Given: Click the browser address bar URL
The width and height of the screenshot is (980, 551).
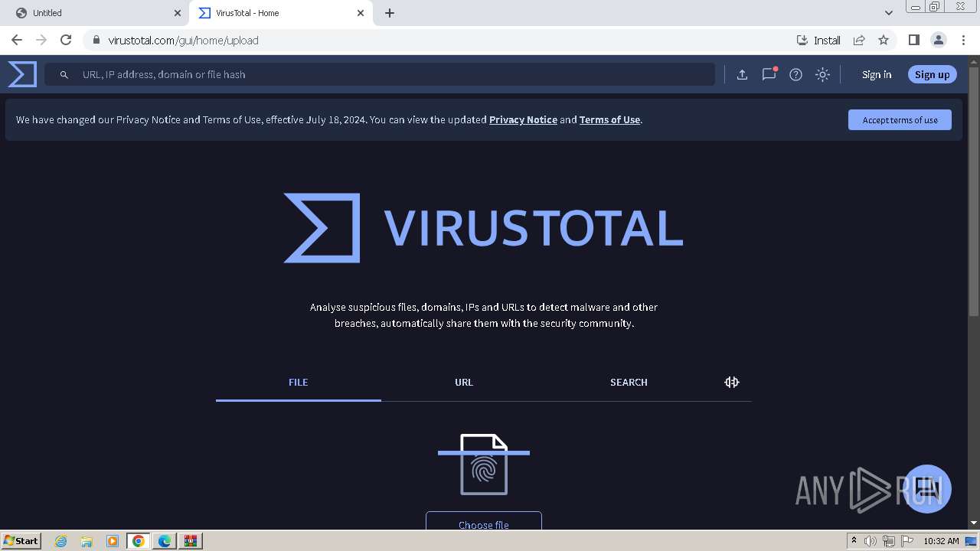Looking at the screenshot, I should tap(183, 40).
